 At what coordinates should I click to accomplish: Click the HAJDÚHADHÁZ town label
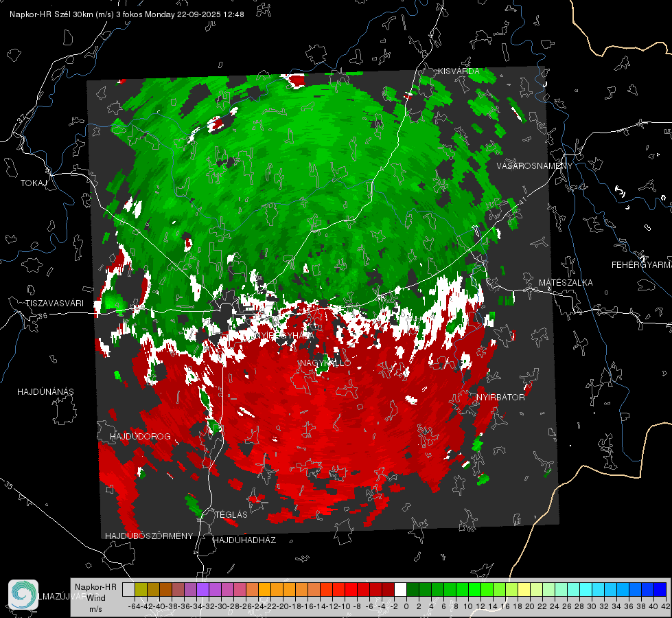pyautogui.click(x=244, y=540)
